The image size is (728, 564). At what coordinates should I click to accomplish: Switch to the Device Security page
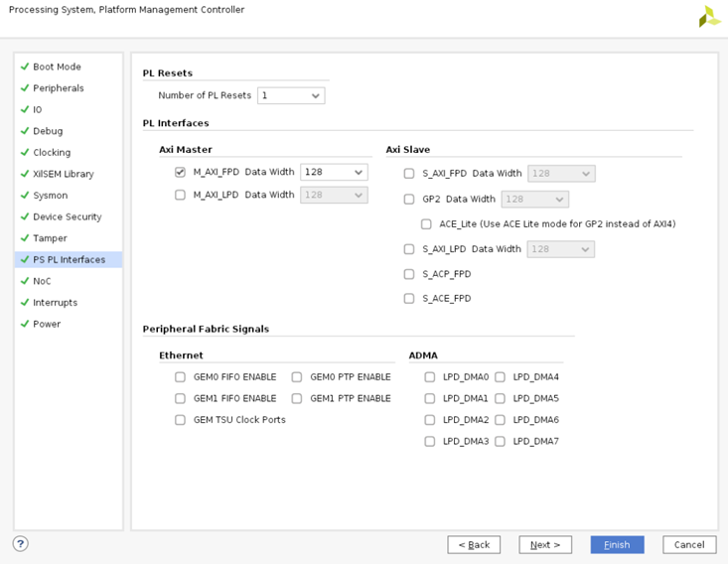coord(68,216)
